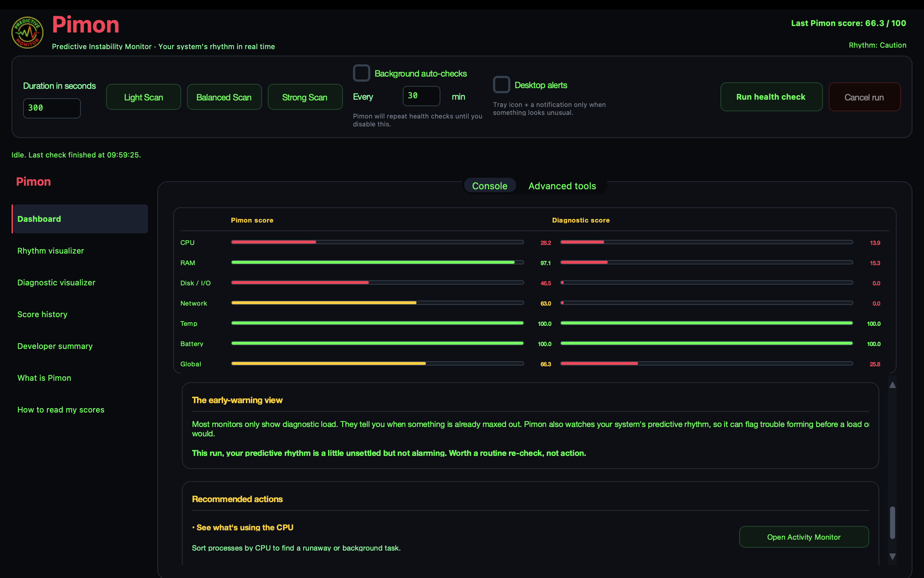Enable the Background auto-checks checkbox
924x578 pixels.
point(361,73)
